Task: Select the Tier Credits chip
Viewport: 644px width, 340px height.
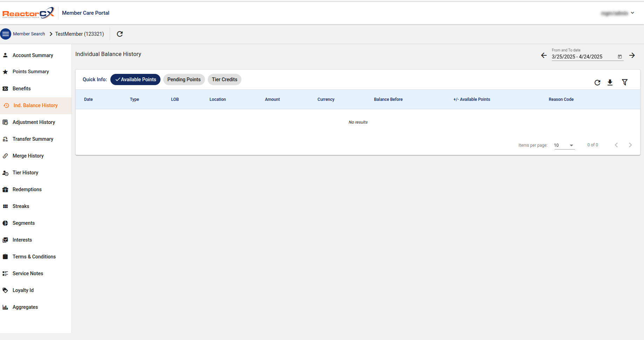Action: tap(225, 79)
